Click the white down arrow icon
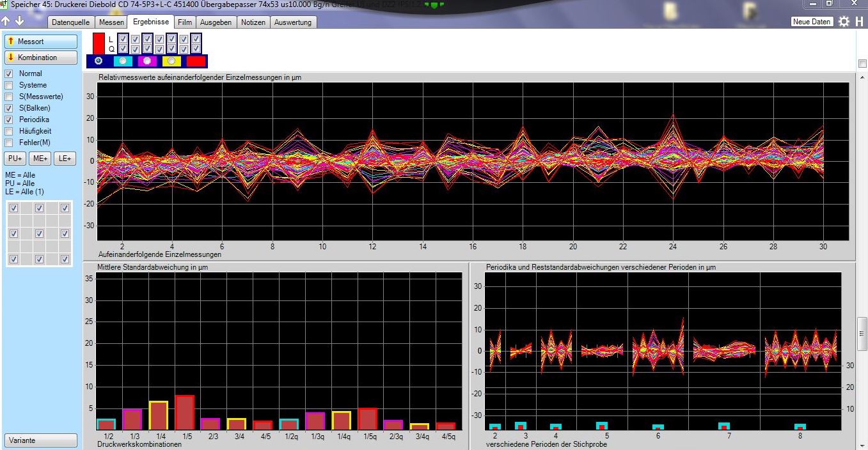The width and height of the screenshot is (868, 450). [20, 22]
